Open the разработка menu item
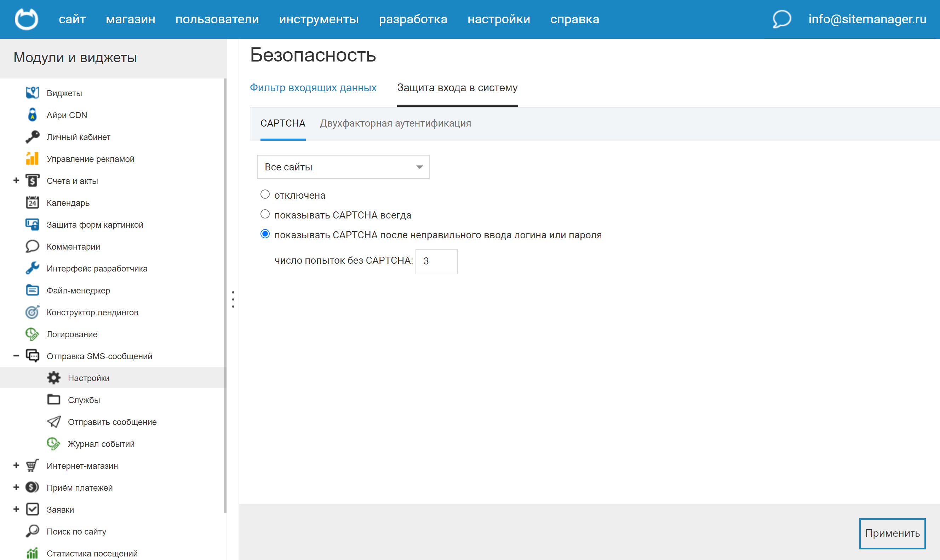The width and height of the screenshot is (940, 560). 413,19
